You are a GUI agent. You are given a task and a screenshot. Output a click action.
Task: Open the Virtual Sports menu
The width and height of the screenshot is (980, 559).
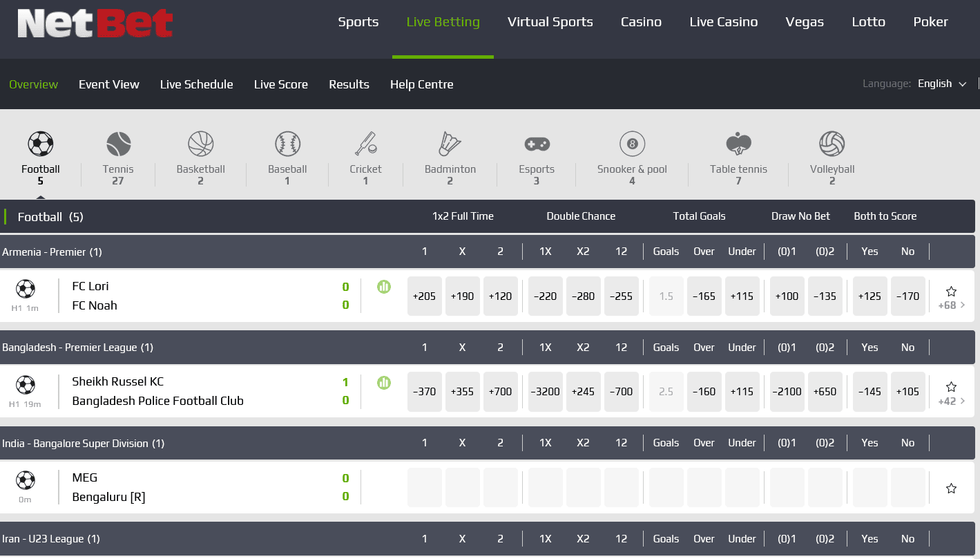coord(550,22)
